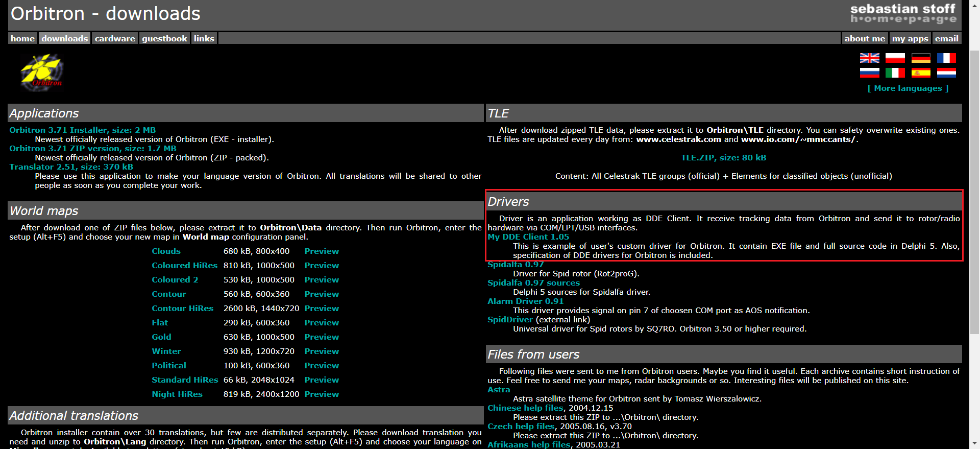The image size is (980, 449).
Task: Open the guestbook page
Action: pos(164,39)
